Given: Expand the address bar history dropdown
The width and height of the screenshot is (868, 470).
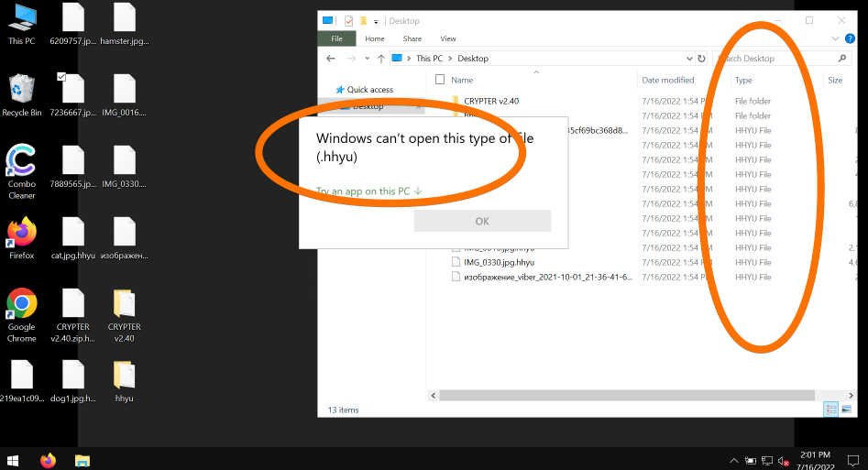Looking at the screenshot, I should click(x=689, y=59).
